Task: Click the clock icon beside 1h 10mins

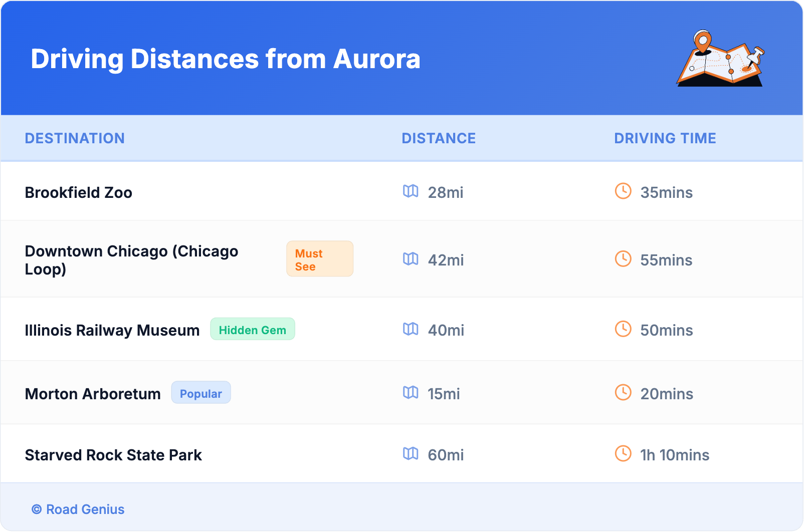Action: (x=623, y=454)
